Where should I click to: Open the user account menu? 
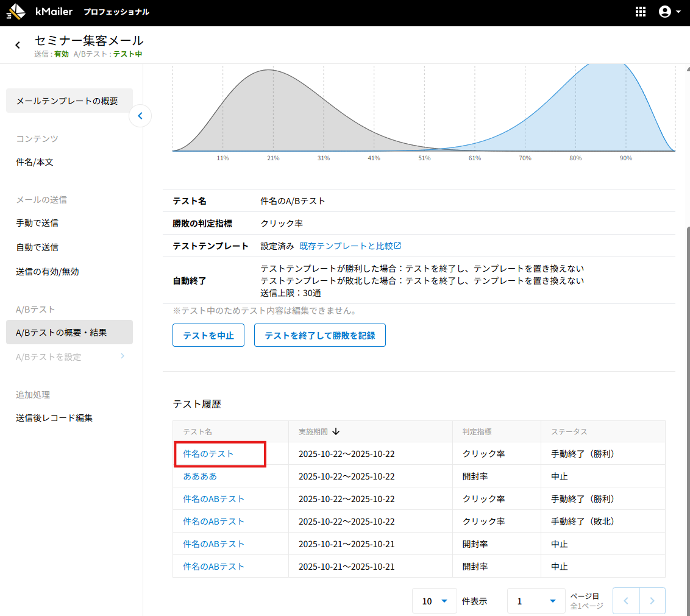click(x=669, y=12)
